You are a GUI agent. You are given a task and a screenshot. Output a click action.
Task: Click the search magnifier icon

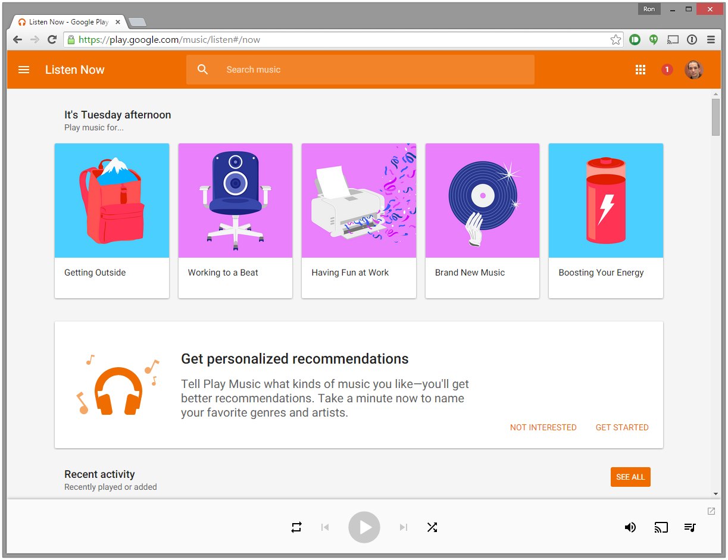(x=203, y=70)
